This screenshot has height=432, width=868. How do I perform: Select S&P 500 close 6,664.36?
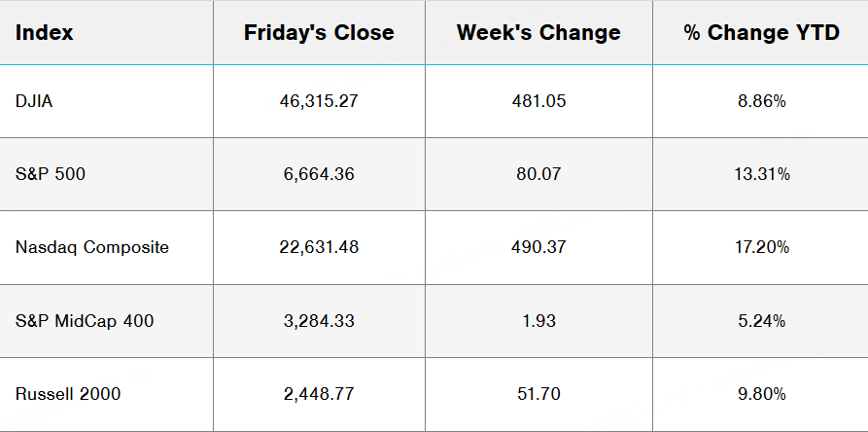coord(319,174)
